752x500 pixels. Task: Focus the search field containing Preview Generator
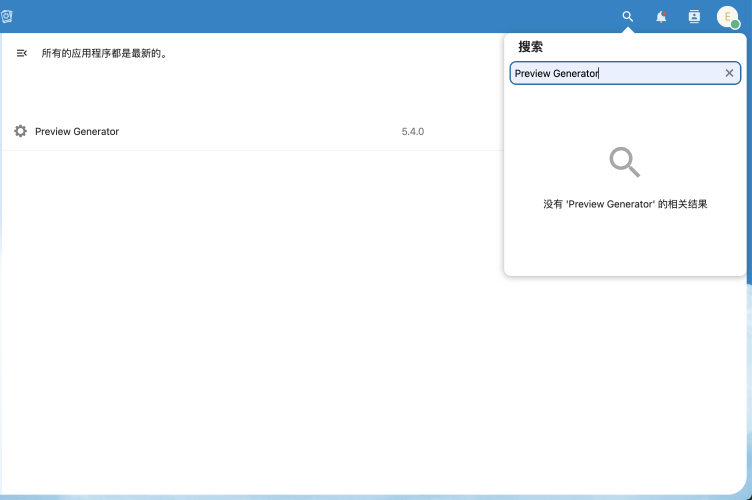(610, 73)
